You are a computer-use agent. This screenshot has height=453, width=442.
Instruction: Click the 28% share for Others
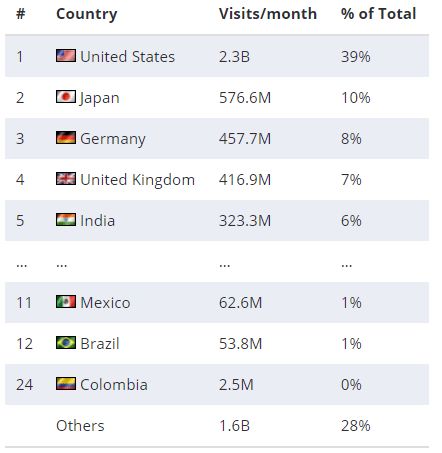(x=355, y=426)
